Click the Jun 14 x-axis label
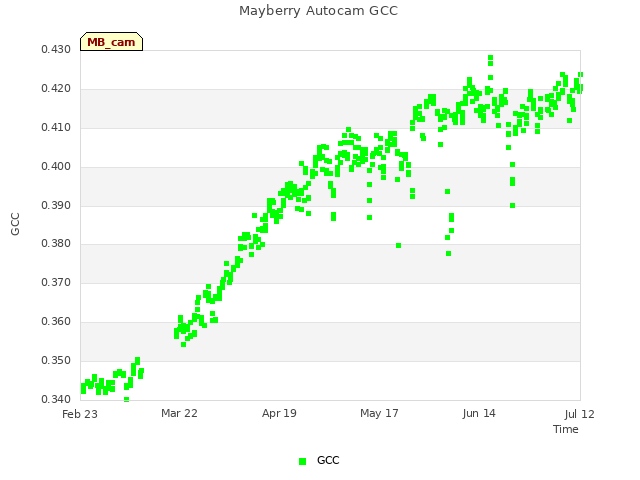Screen dimensions: 640x480 point(479,413)
